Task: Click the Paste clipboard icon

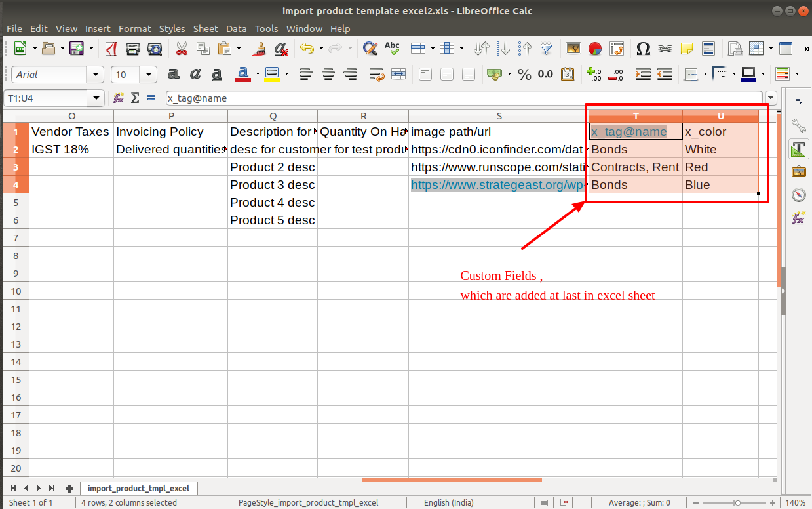Action: point(225,49)
